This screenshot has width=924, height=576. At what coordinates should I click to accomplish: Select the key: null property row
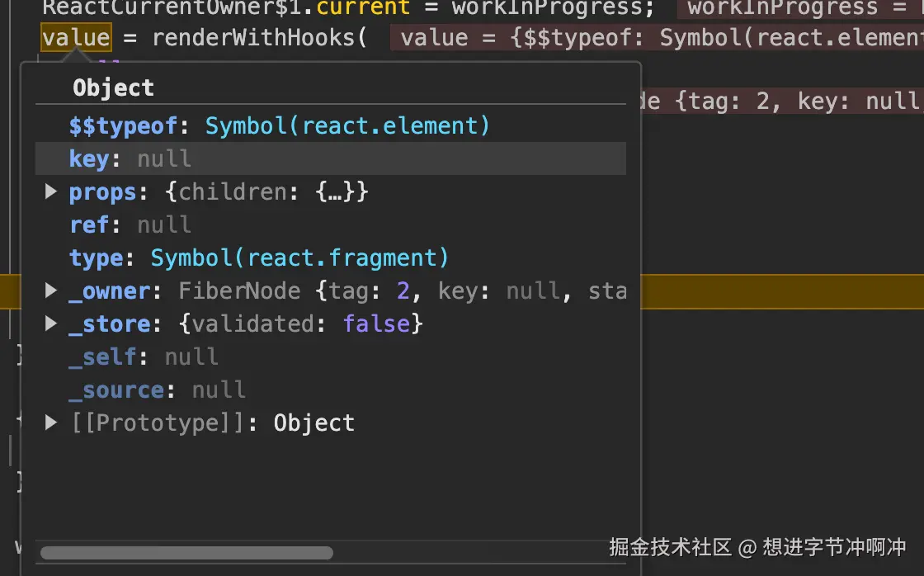[x=330, y=158]
